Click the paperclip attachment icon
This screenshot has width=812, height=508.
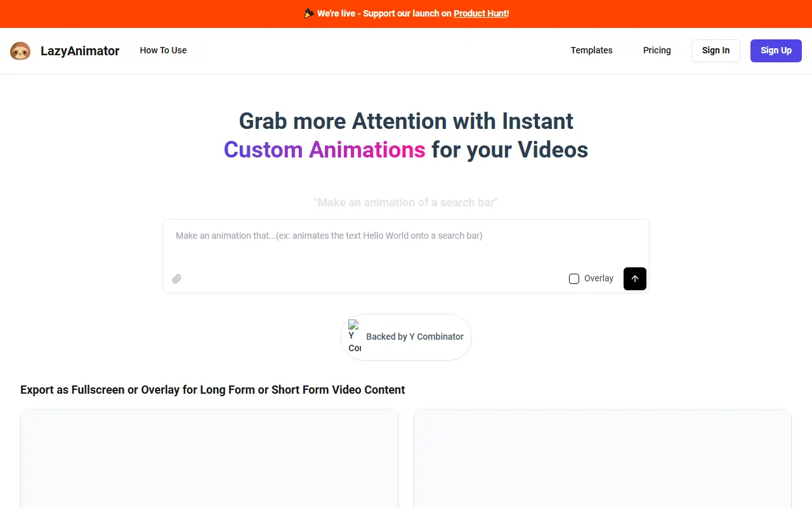tap(177, 279)
